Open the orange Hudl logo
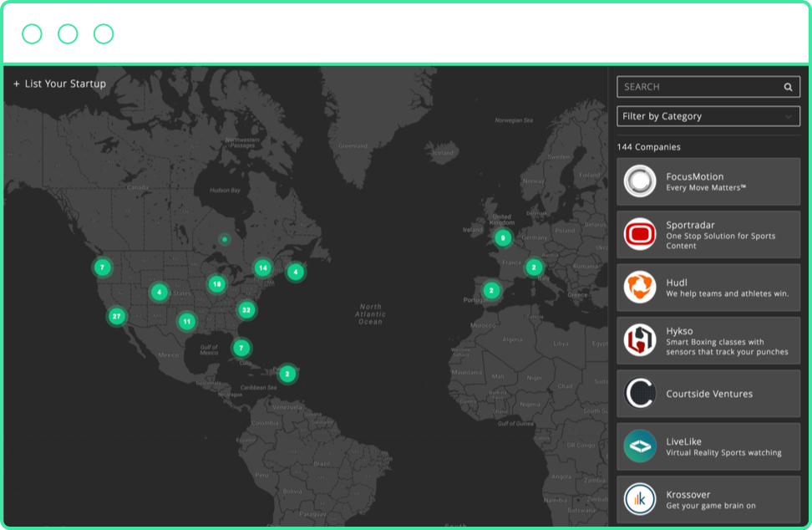 click(640, 287)
